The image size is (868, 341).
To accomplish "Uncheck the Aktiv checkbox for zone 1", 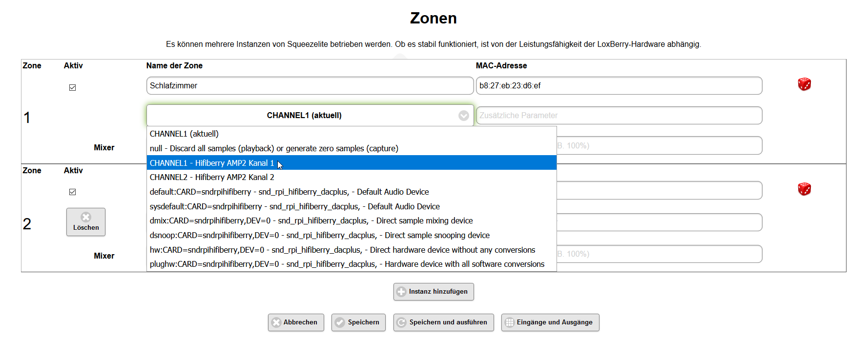I will coord(73,88).
